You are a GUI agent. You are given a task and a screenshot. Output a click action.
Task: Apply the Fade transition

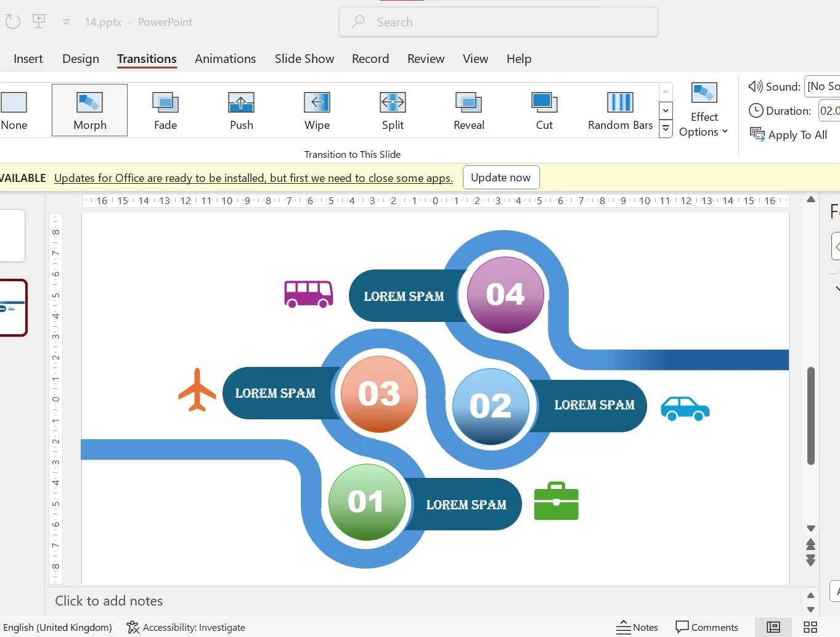[x=165, y=110]
